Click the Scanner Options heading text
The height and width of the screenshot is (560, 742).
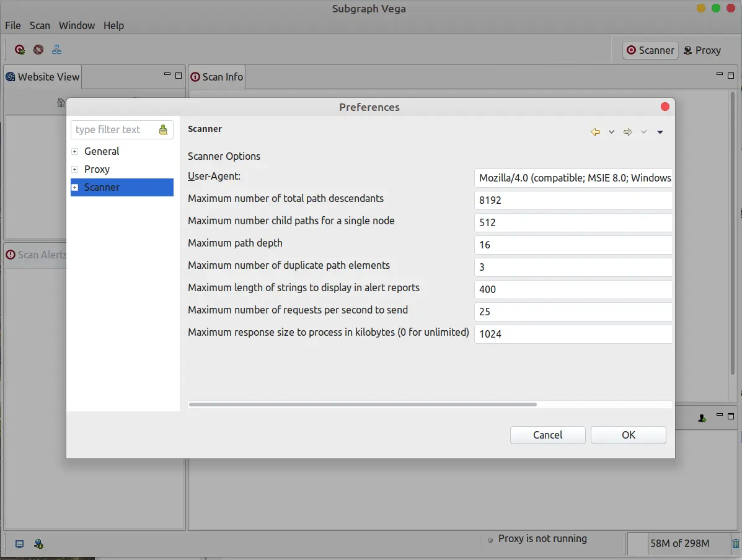click(x=224, y=156)
